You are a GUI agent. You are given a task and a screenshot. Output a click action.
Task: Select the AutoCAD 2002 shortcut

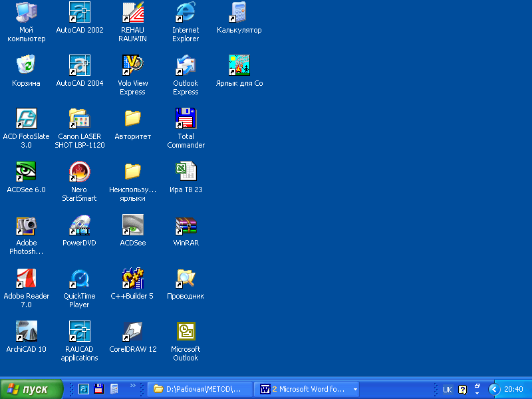coord(80,12)
